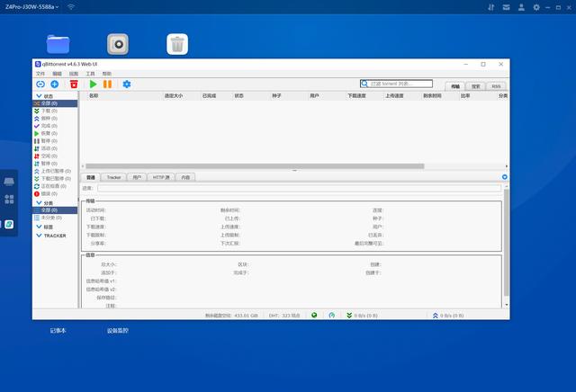Open the 视图 View menu
This screenshot has height=392, width=576.
coord(74,74)
